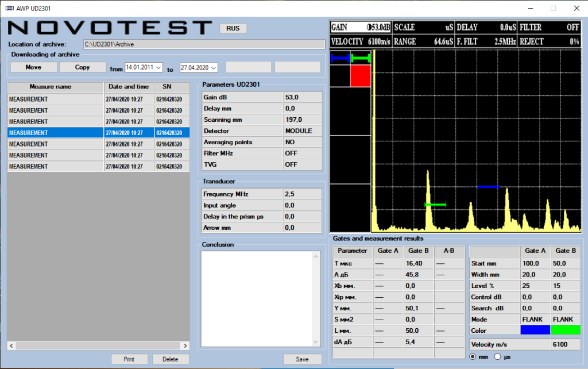Select the µs units radio button

pyautogui.click(x=498, y=356)
